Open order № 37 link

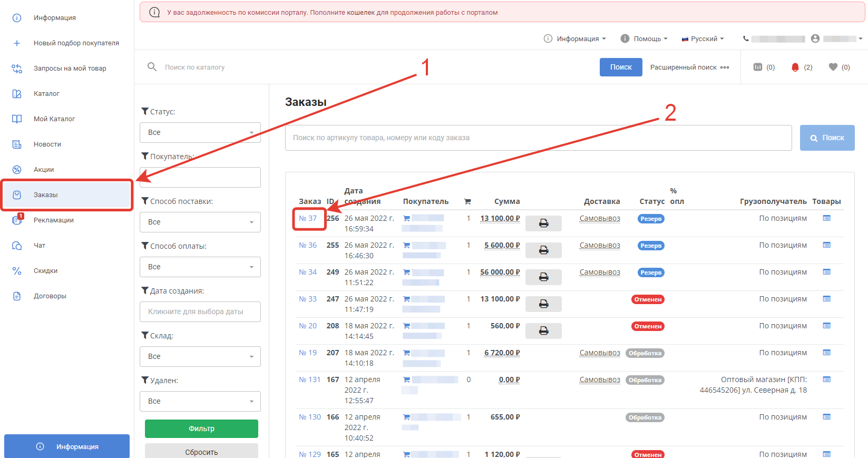click(308, 218)
